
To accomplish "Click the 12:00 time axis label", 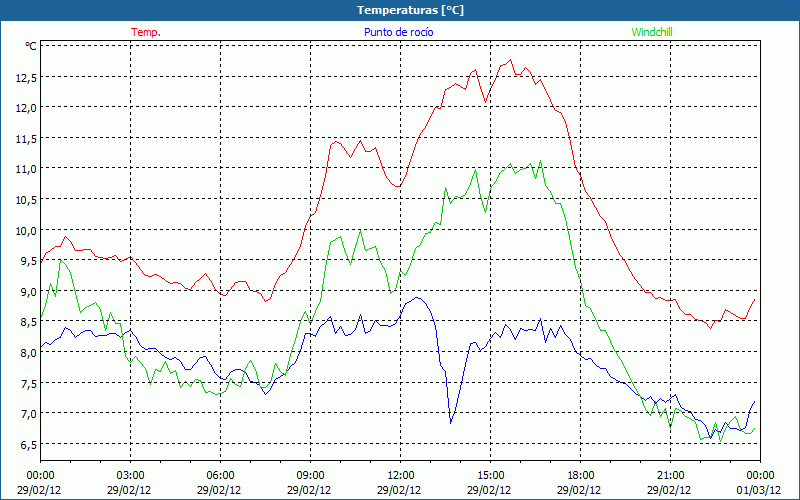I will pos(401,476).
